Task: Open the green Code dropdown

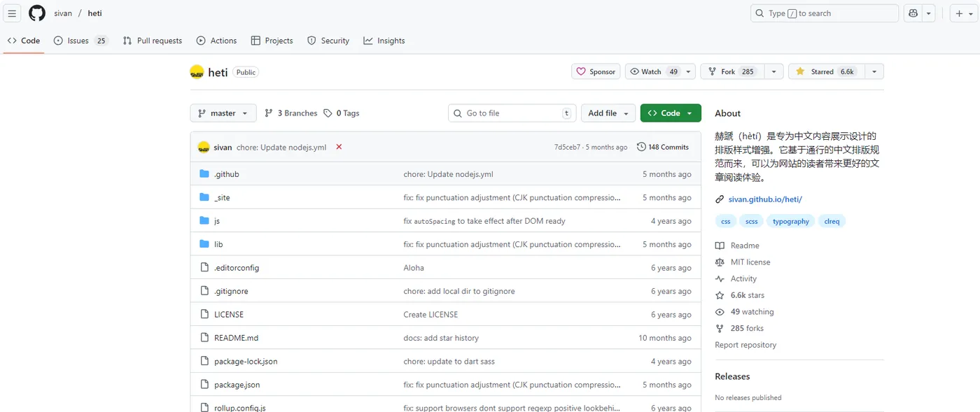Action: [670, 113]
